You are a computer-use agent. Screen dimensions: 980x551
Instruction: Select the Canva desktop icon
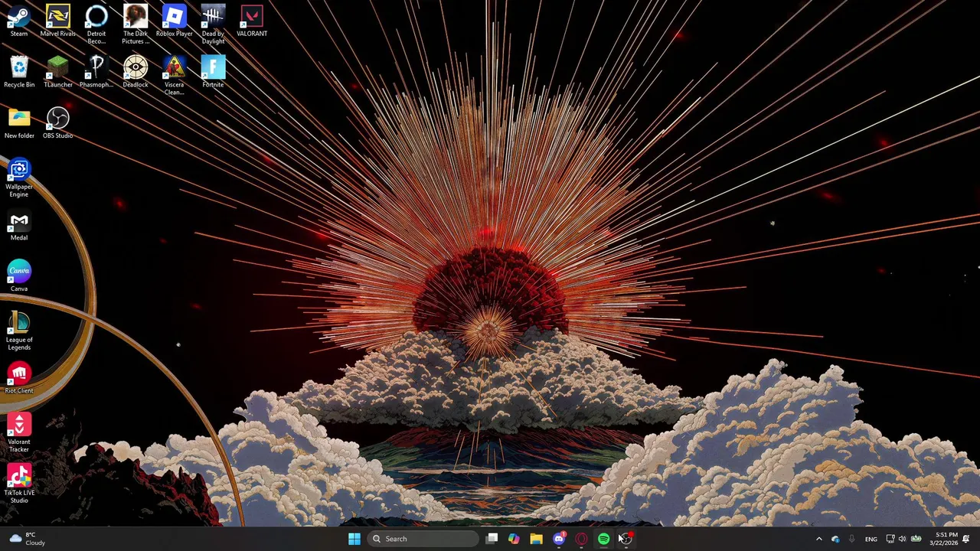pos(19,275)
